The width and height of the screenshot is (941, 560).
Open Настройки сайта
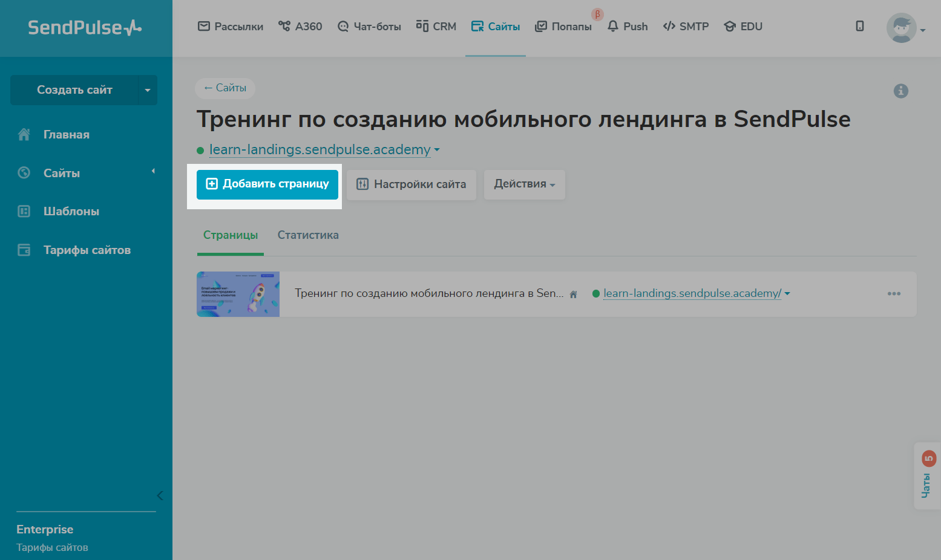click(x=411, y=184)
